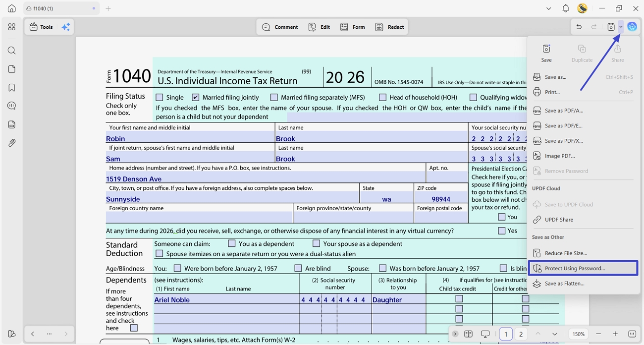Redo the last action
Image resolution: width=644 pixels, height=345 pixels.
(x=594, y=27)
